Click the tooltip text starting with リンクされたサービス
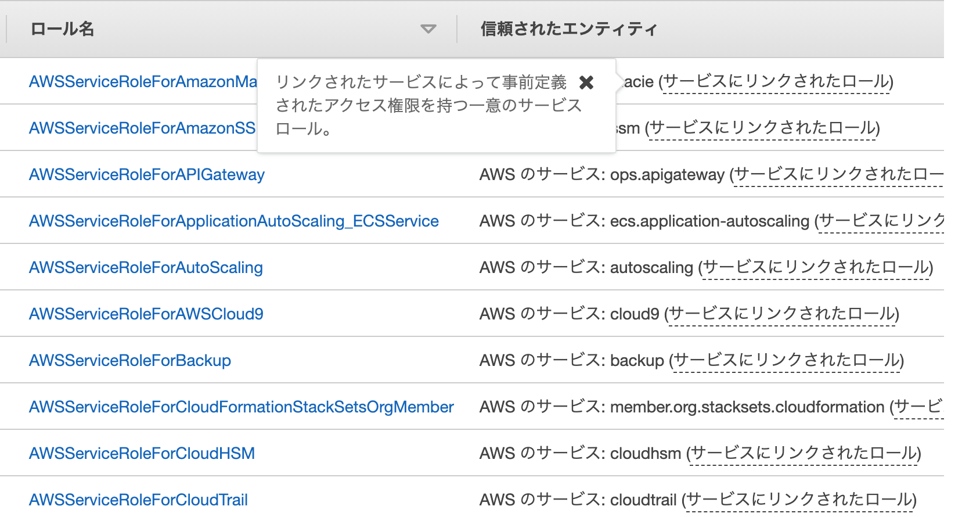The height and width of the screenshot is (517, 980). click(x=428, y=105)
